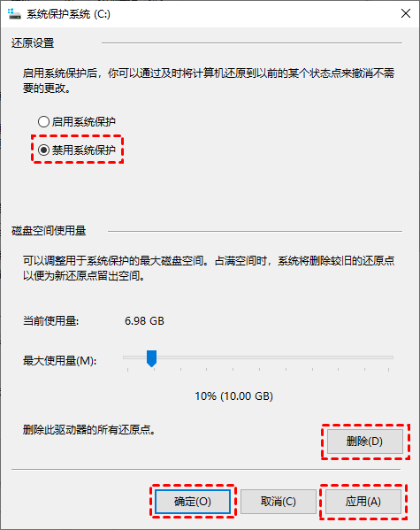Click the 最大使用量(M): label
The height and width of the screenshot is (530, 420).
click(x=60, y=361)
